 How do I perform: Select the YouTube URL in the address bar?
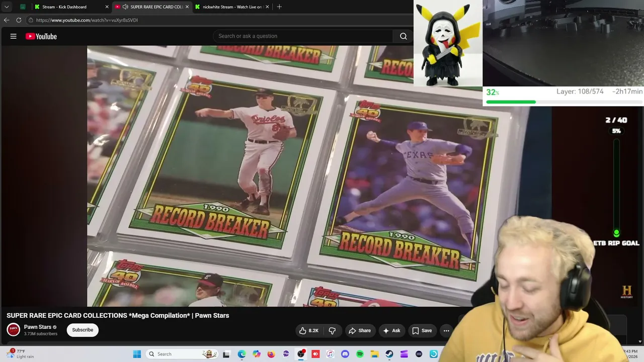87,20
